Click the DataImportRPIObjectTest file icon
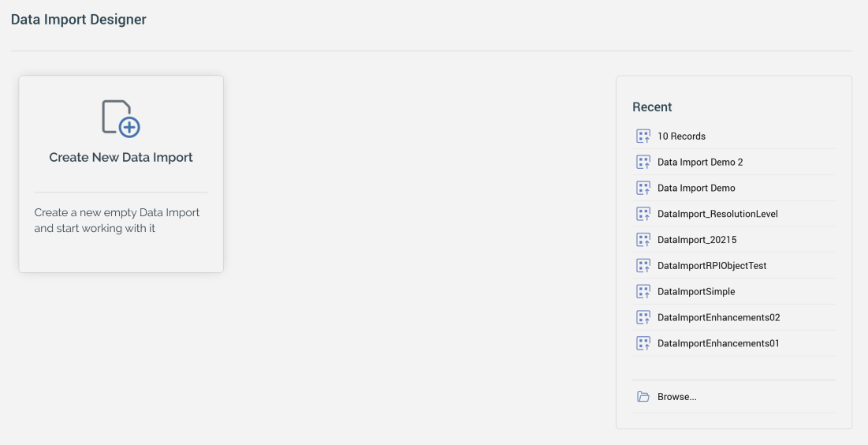 click(x=643, y=266)
